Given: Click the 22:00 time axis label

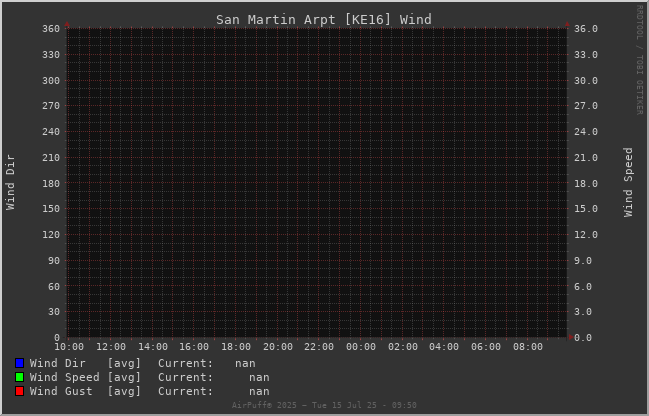Looking at the screenshot, I should (x=319, y=347).
